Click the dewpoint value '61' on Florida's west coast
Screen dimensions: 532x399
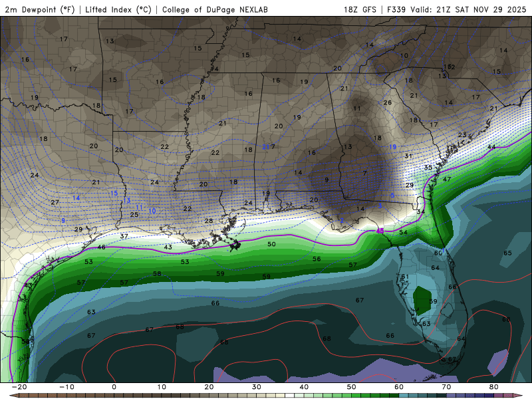(405, 277)
